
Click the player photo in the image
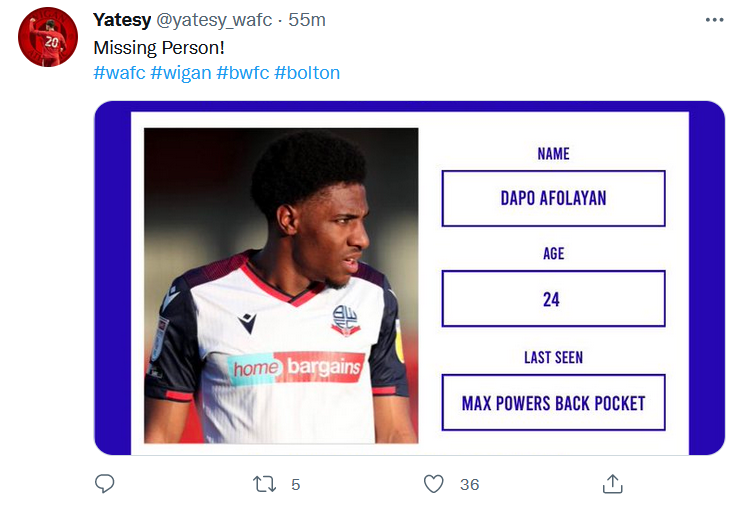pyautogui.click(x=281, y=285)
